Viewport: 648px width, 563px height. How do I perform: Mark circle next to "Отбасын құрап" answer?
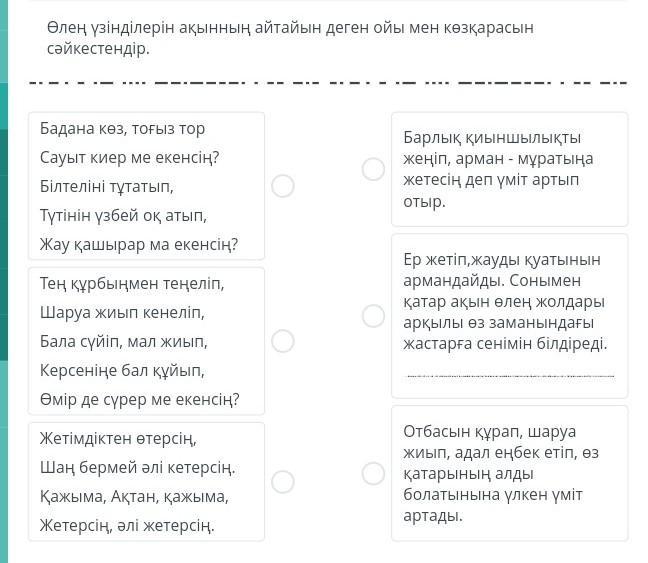(x=373, y=473)
